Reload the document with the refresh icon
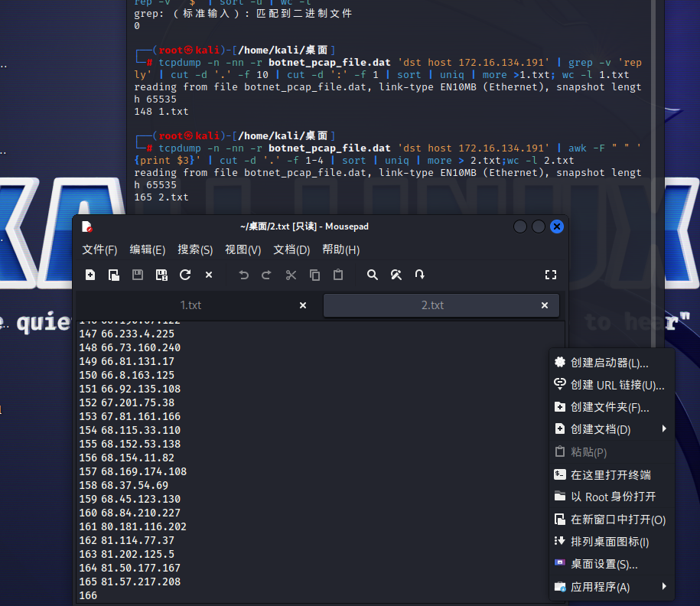 pyautogui.click(x=185, y=275)
